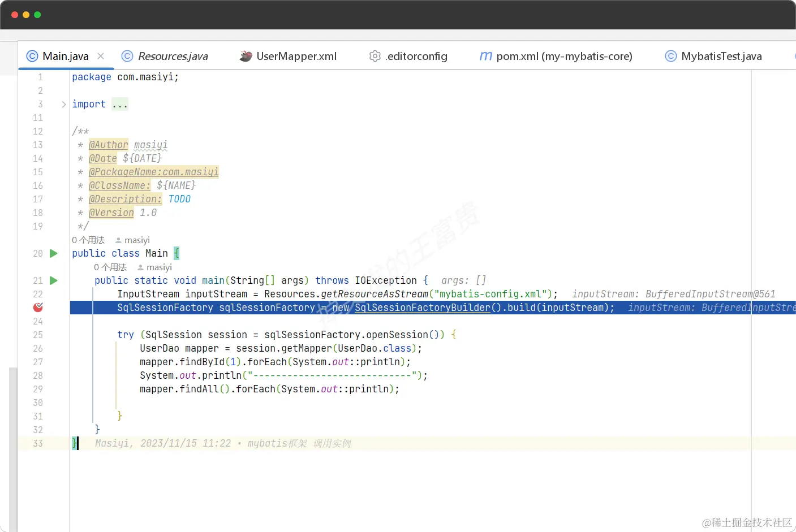Screen dimensions: 796x532
Task: Click UserDao.class on line 26
Action: (x=375, y=348)
